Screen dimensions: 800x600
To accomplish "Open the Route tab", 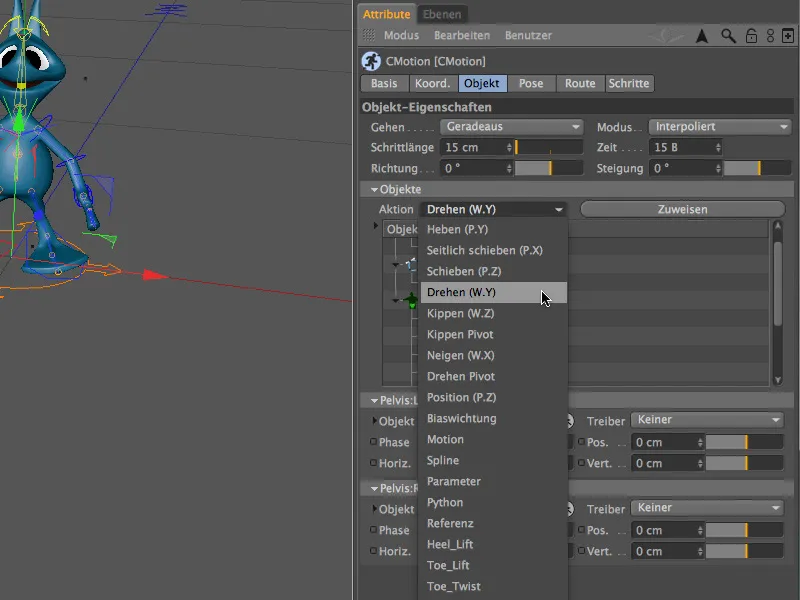I will [580, 83].
